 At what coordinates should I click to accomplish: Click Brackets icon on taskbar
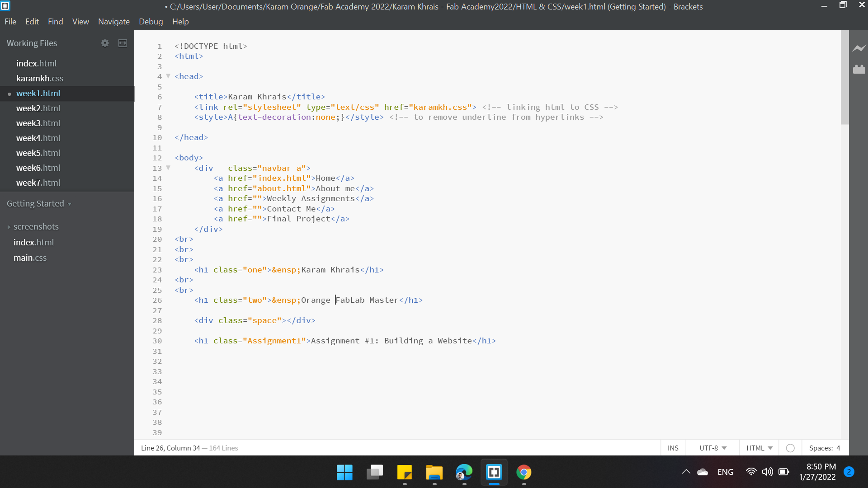pos(494,472)
